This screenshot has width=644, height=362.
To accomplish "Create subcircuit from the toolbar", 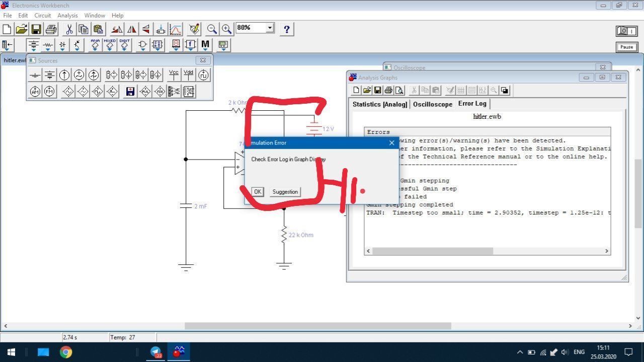I will pos(160,29).
